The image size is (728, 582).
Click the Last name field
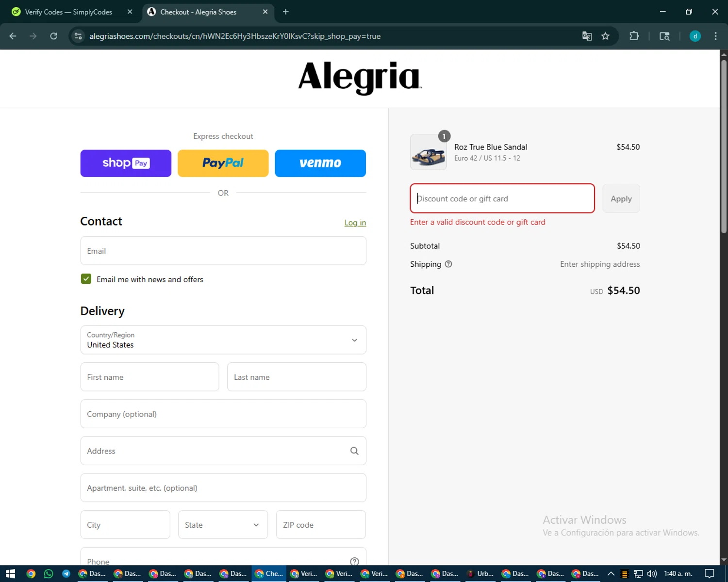point(297,377)
